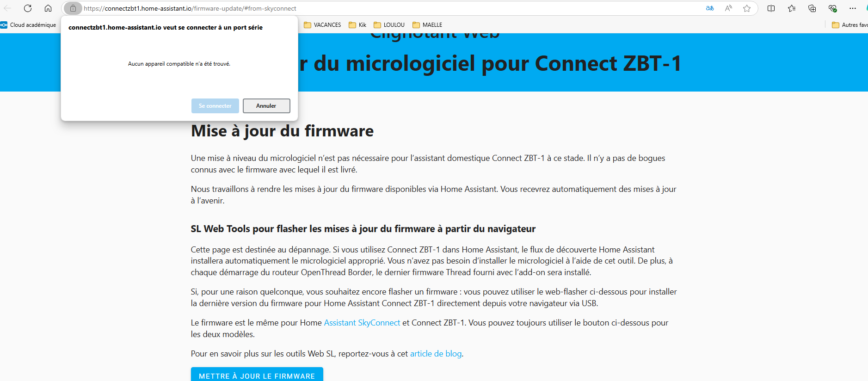The height and width of the screenshot is (381, 868).
Task: Click 'Aucun appareil compatible n'a été trouvé.' message
Action: click(x=179, y=64)
